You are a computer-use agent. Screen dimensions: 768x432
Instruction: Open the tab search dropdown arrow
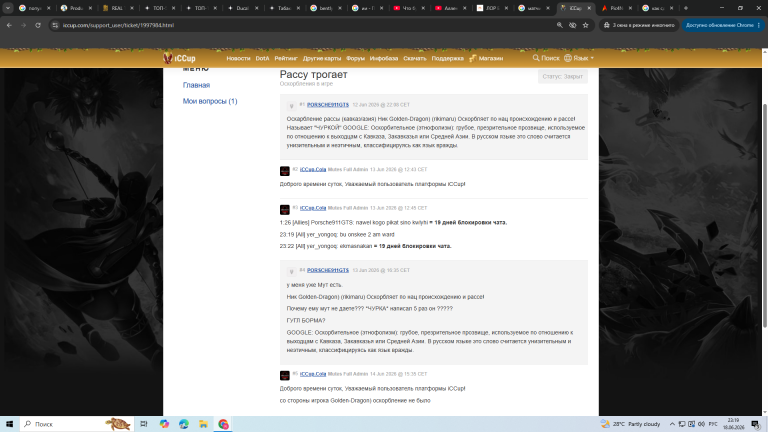(x=8, y=8)
